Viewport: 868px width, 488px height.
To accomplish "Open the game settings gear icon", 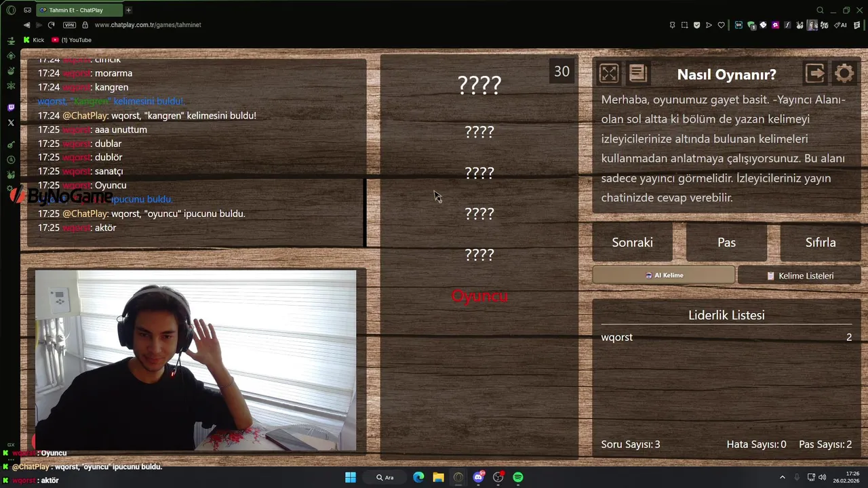I will tap(844, 73).
